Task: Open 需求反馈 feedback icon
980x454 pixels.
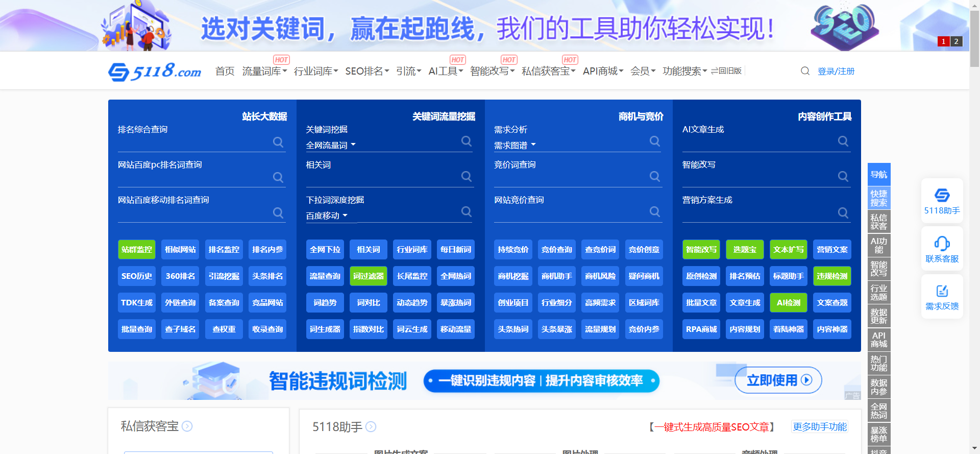Action: (x=942, y=297)
